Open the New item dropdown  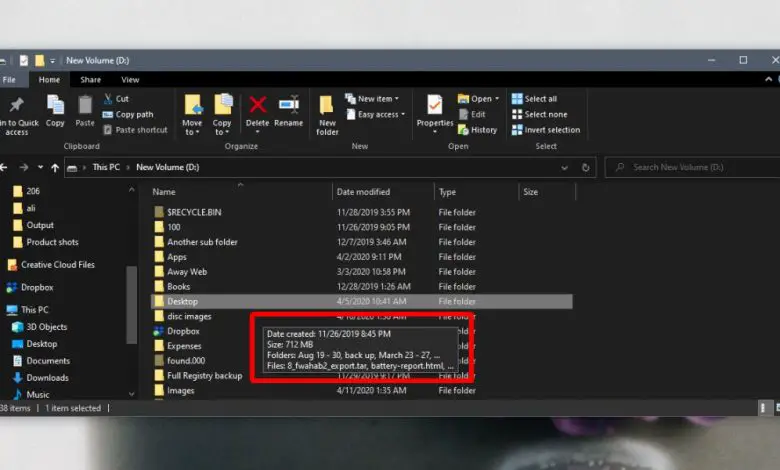372,98
